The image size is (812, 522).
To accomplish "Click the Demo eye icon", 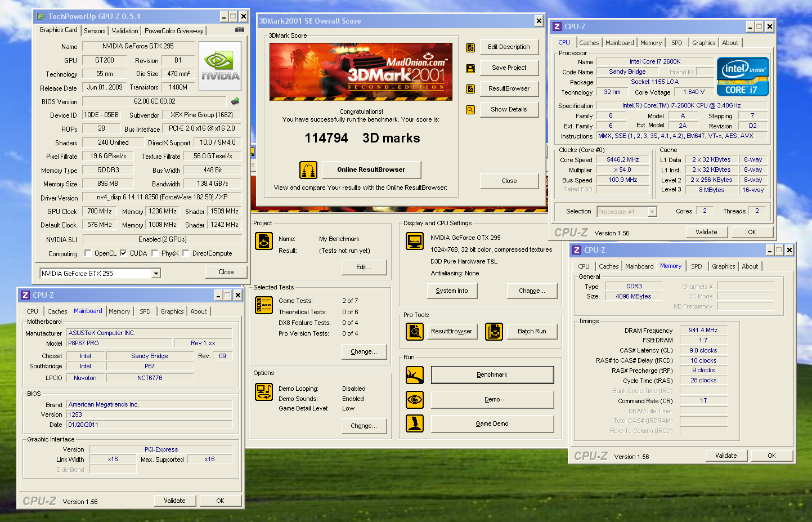I will pos(415,399).
